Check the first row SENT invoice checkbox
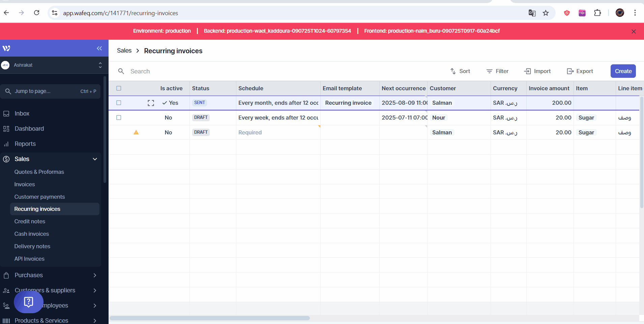 pos(119,103)
